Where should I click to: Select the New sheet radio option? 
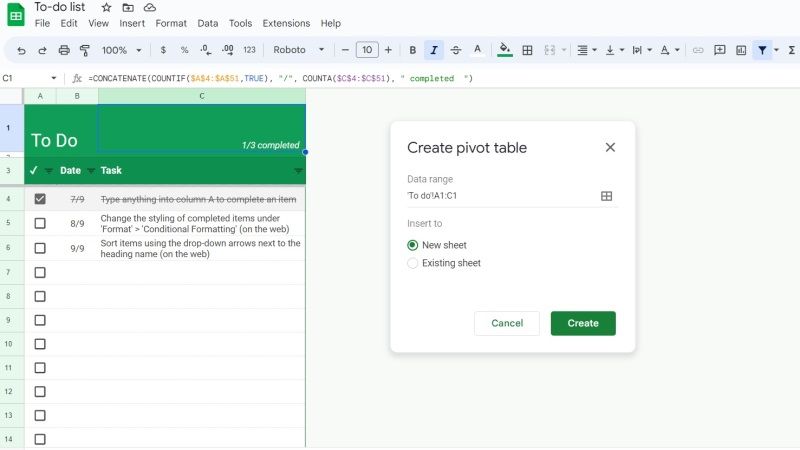tap(412, 245)
